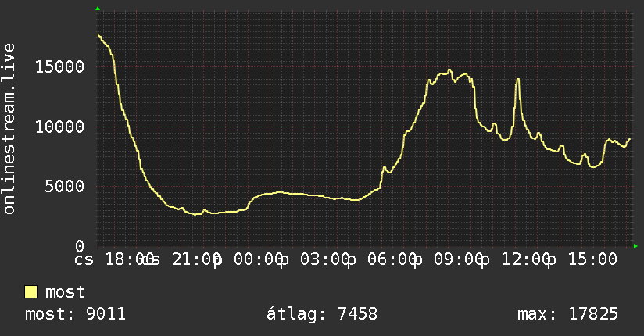
Task: Click the 'átlag: 7458' average value
Action: (321, 314)
